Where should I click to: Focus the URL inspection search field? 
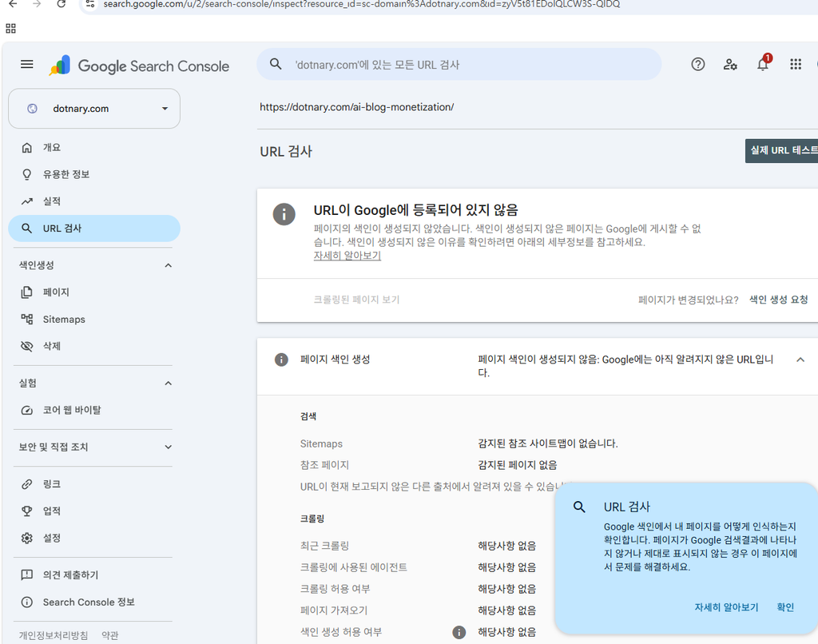click(x=459, y=64)
